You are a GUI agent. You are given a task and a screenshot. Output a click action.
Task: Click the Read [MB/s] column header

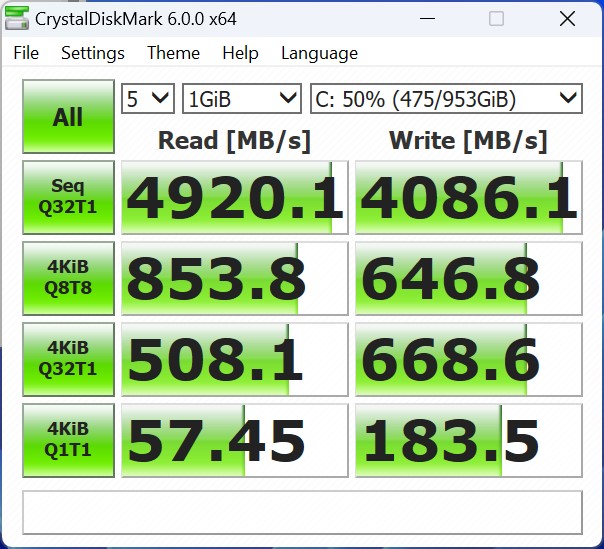(234, 141)
